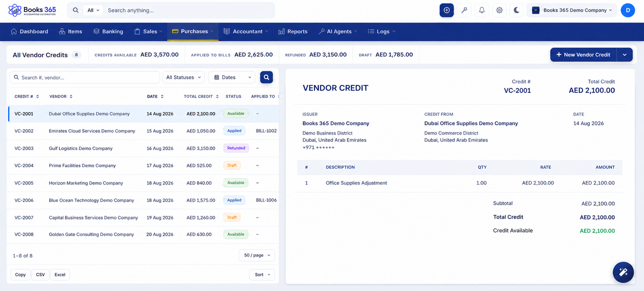Click the Credits Available AED 3,570.00 summary
Image resolution: width=644 pixels, height=291 pixels.
pyautogui.click(x=136, y=55)
